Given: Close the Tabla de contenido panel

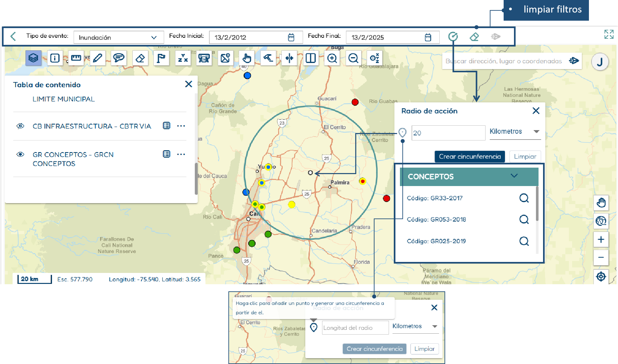Looking at the screenshot, I should (x=189, y=84).
